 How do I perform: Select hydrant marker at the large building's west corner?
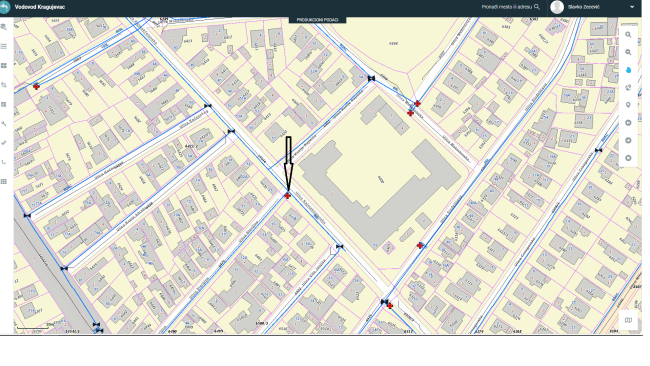tap(287, 196)
